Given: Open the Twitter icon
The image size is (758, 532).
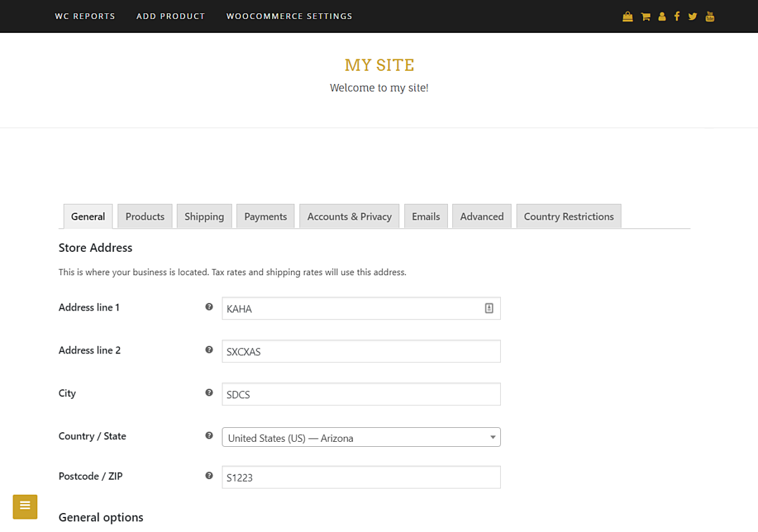Looking at the screenshot, I should [692, 16].
